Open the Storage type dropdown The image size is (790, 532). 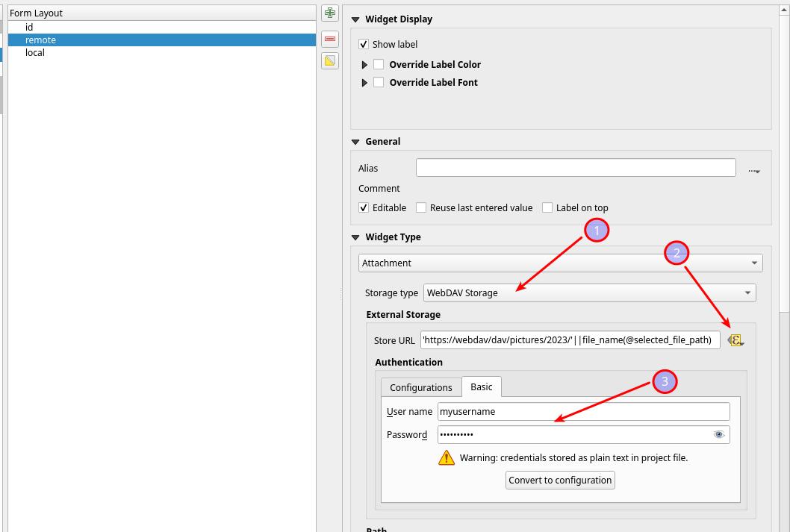pos(589,293)
